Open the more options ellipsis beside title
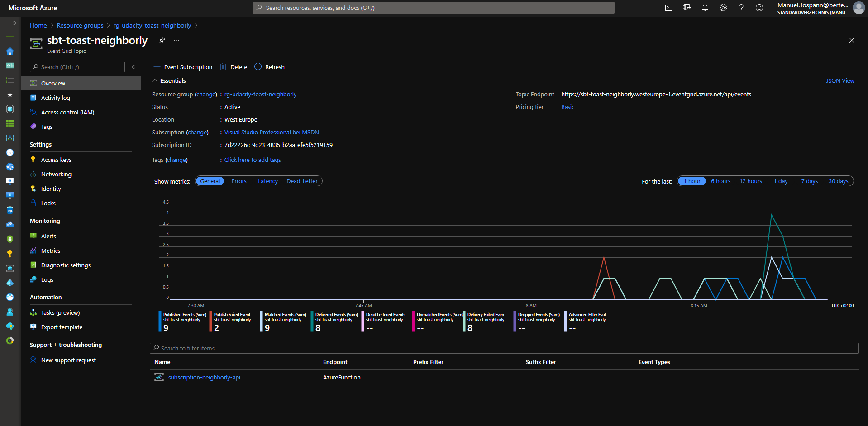This screenshot has height=426, width=868. click(176, 40)
